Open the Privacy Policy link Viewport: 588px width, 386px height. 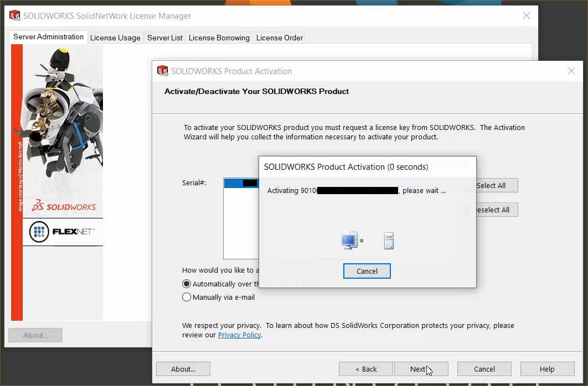[x=239, y=335]
